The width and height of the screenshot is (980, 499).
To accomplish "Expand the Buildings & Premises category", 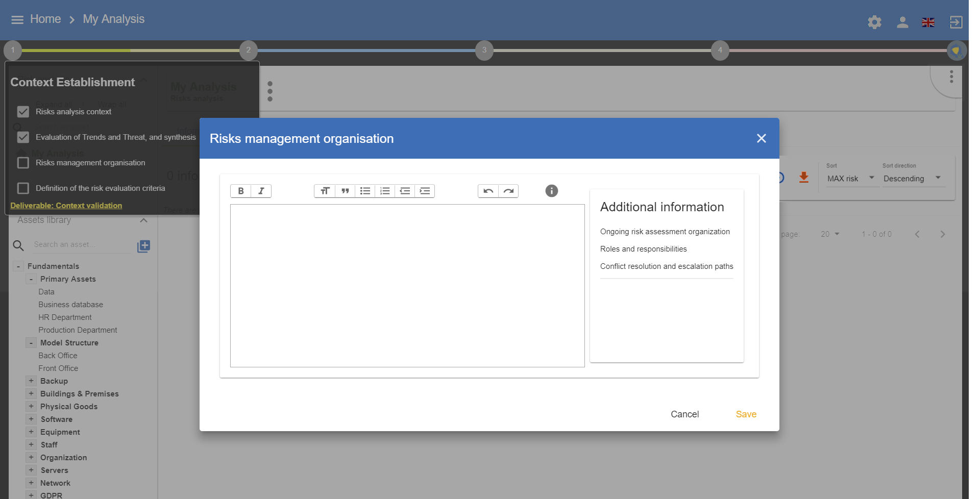I will point(31,393).
